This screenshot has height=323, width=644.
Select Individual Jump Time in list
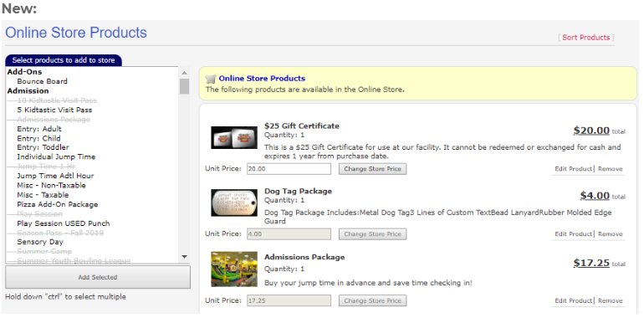[x=56, y=156]
